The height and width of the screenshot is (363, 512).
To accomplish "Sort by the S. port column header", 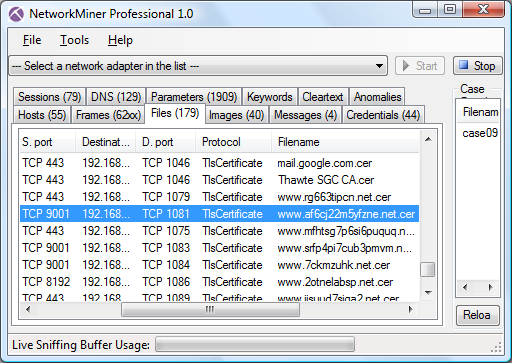I will click(x=47, y=142).
